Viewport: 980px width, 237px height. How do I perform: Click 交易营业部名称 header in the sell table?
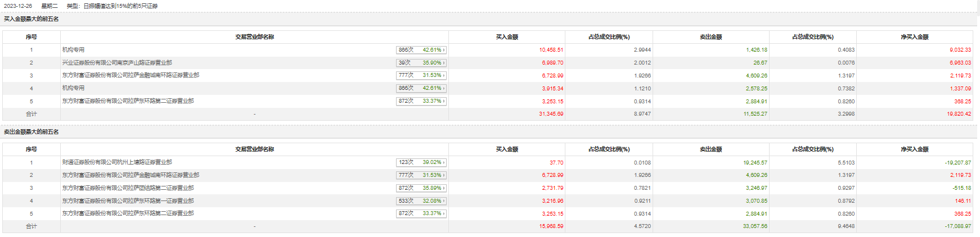[x=254, y=149]
